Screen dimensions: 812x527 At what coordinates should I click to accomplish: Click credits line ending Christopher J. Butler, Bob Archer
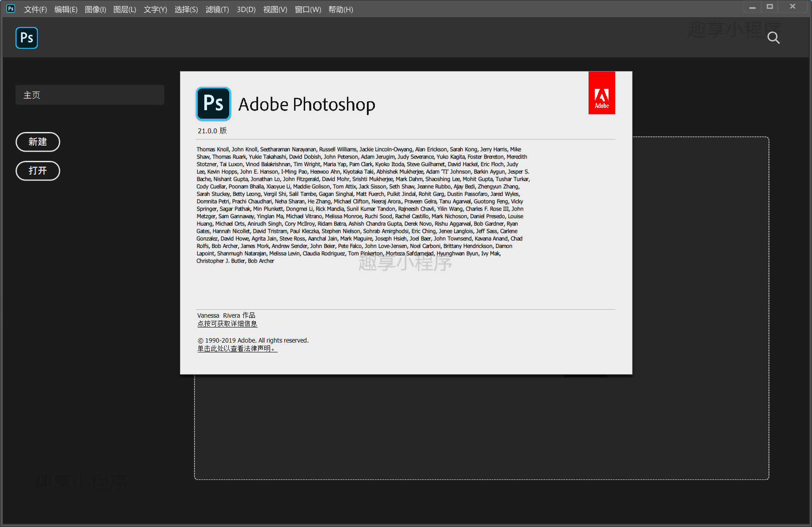235,261
